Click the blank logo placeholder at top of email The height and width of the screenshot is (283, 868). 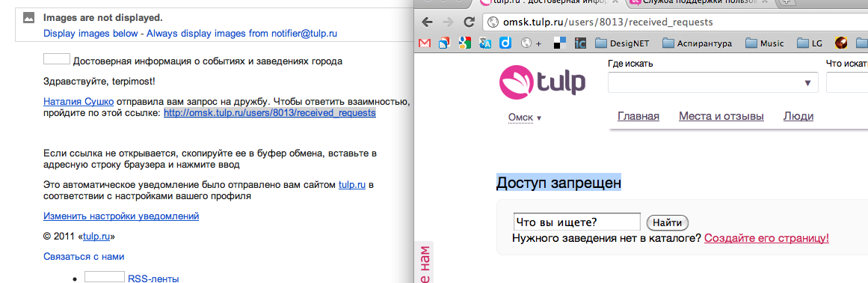(57, 59)
